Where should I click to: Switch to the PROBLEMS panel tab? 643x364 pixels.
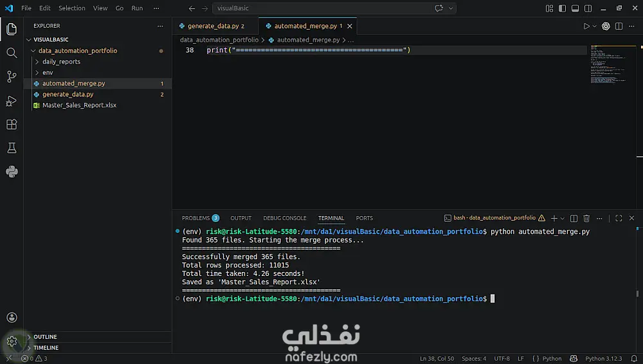(x=200, y=218)
